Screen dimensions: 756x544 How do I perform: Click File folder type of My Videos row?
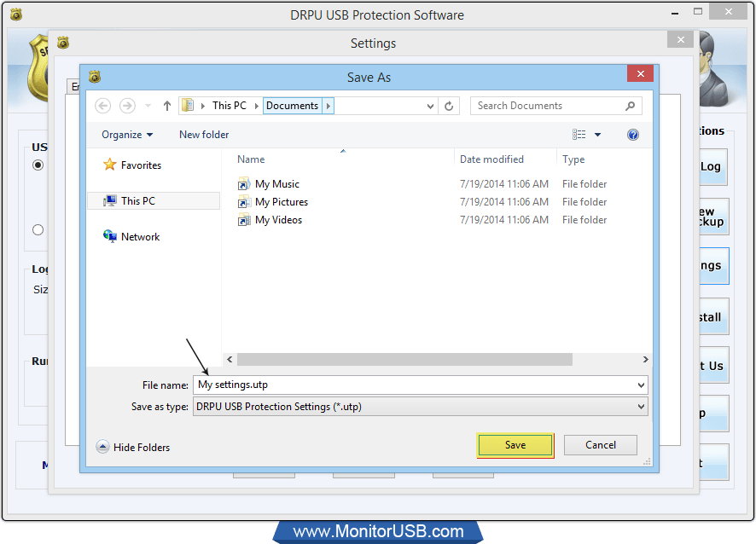(x=584, y=220)
